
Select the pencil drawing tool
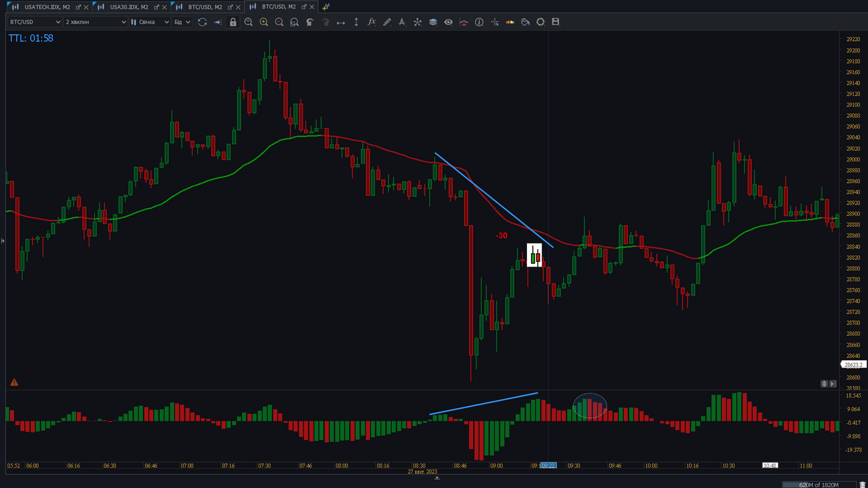point(387,22)
